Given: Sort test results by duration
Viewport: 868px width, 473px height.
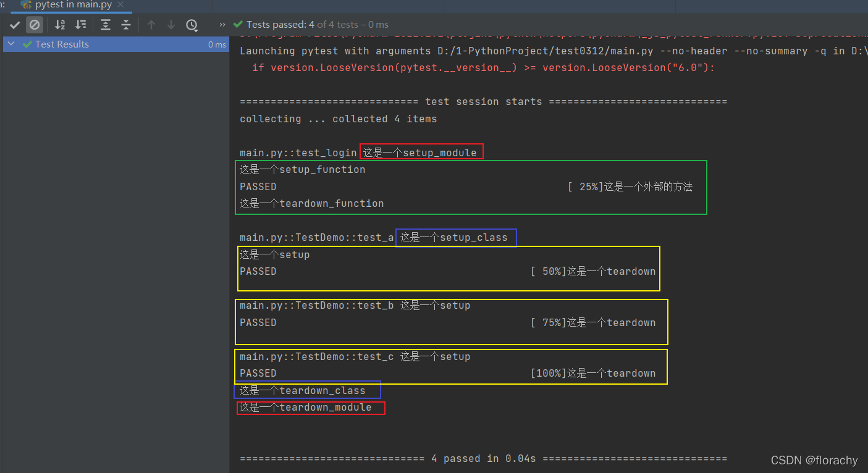Looking at the screenshot, I should coord(80,25).
